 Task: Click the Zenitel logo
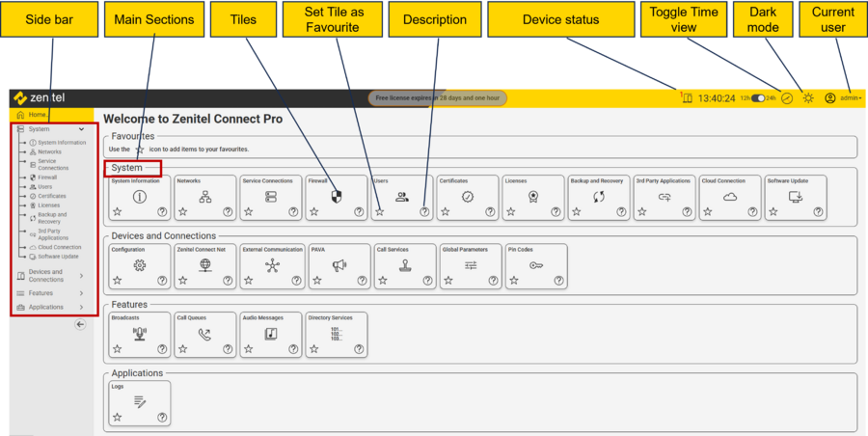pos(40,98)
